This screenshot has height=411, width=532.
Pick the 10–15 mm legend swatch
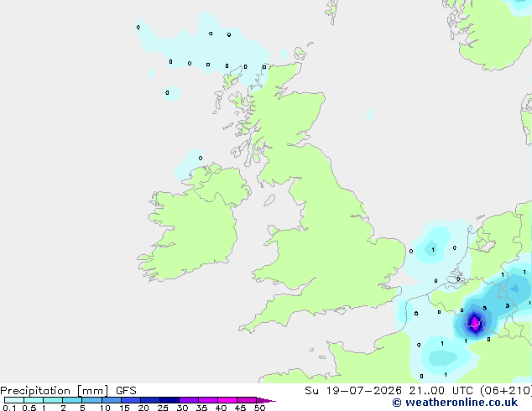[111, 400]
